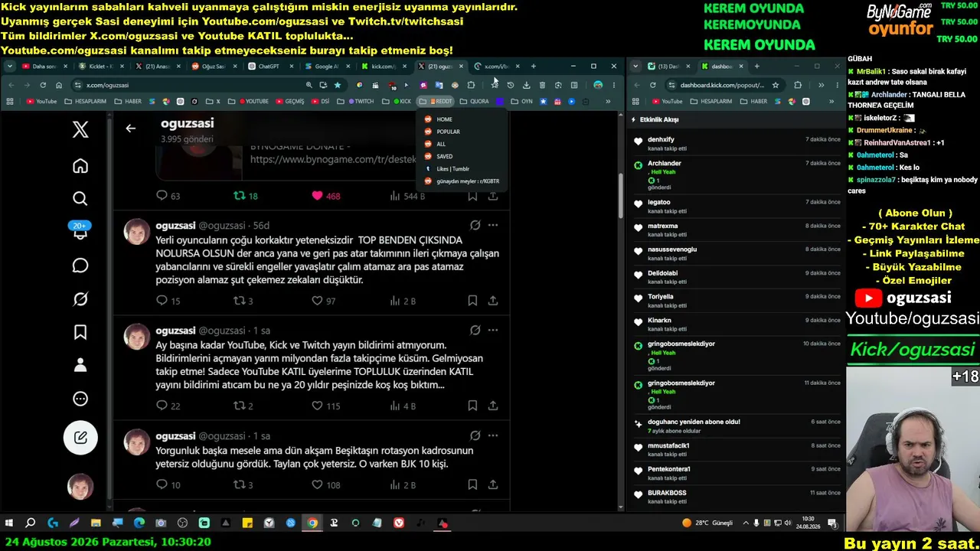
Task: Open more options on 'Ay başına kadar' post
Action: (x=493, y=330)
